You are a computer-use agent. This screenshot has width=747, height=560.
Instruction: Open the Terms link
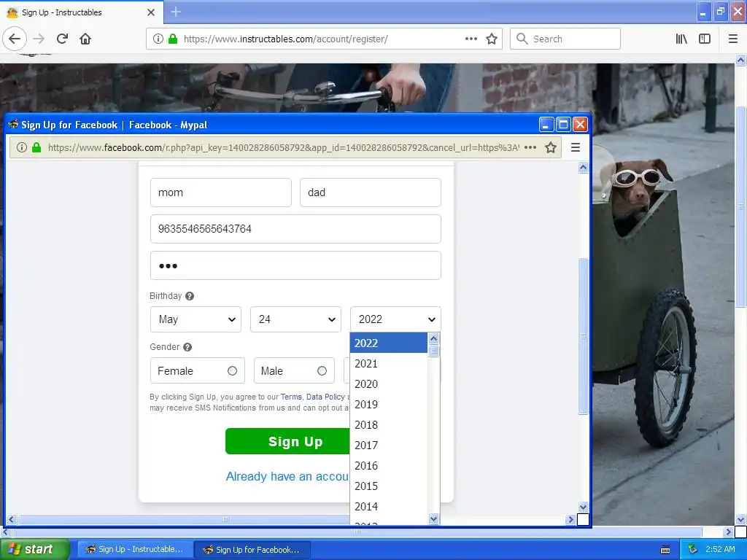[291, 397]
